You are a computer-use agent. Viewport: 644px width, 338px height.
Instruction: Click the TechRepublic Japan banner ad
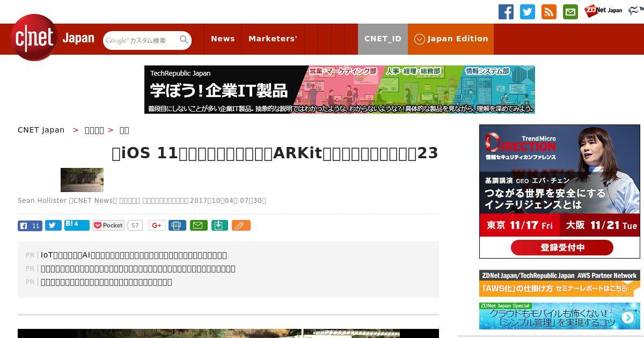click(340, 90)
